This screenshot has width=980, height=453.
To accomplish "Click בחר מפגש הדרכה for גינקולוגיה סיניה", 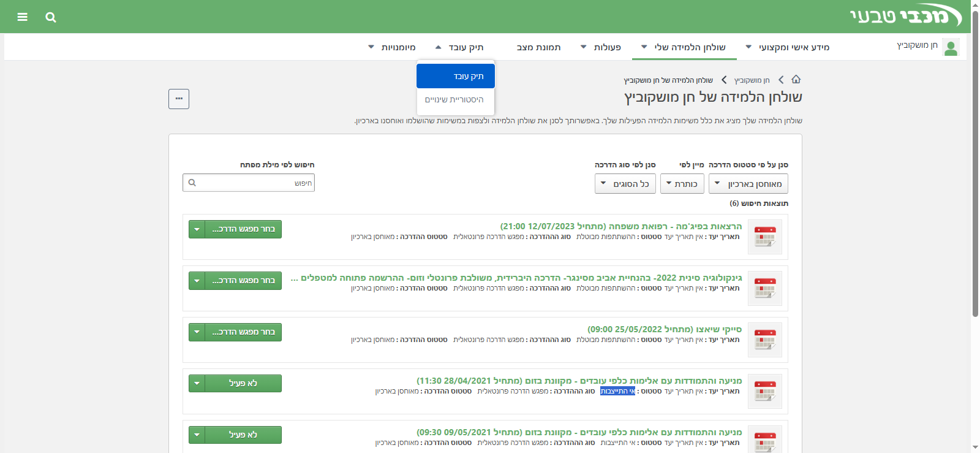I will (x=243, y=281).
